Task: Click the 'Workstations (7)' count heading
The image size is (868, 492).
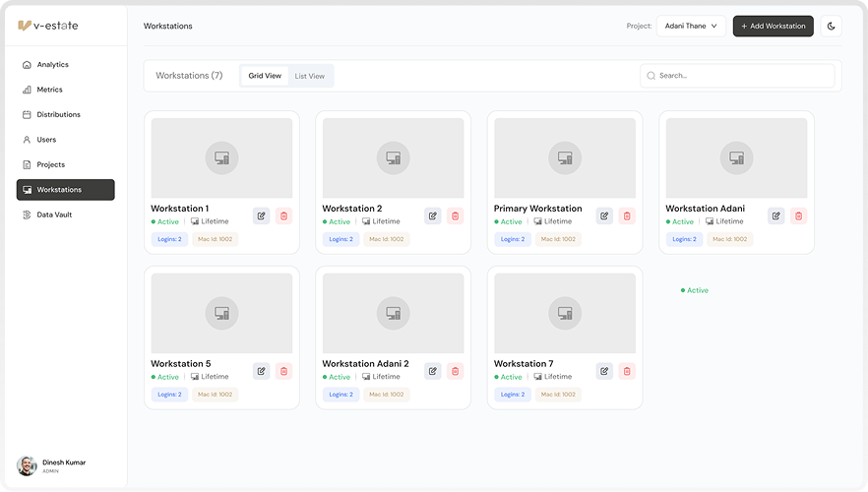Action: click(x=189, y=75)
